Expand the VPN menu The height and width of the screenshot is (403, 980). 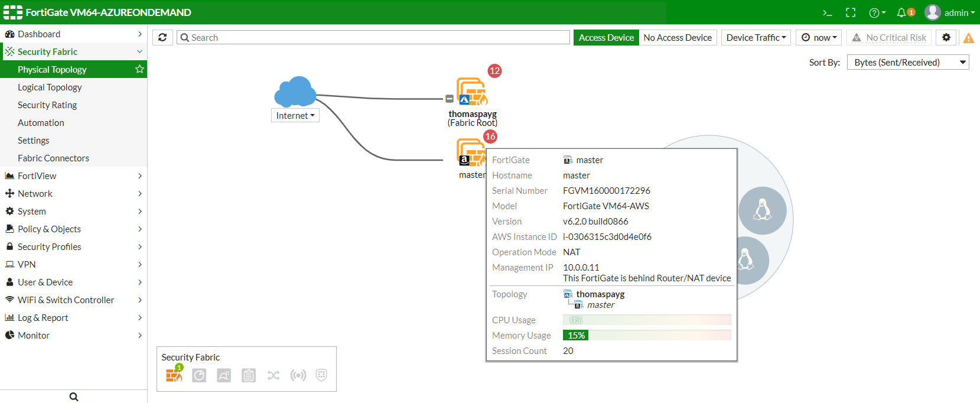click(x=73, y=264)
